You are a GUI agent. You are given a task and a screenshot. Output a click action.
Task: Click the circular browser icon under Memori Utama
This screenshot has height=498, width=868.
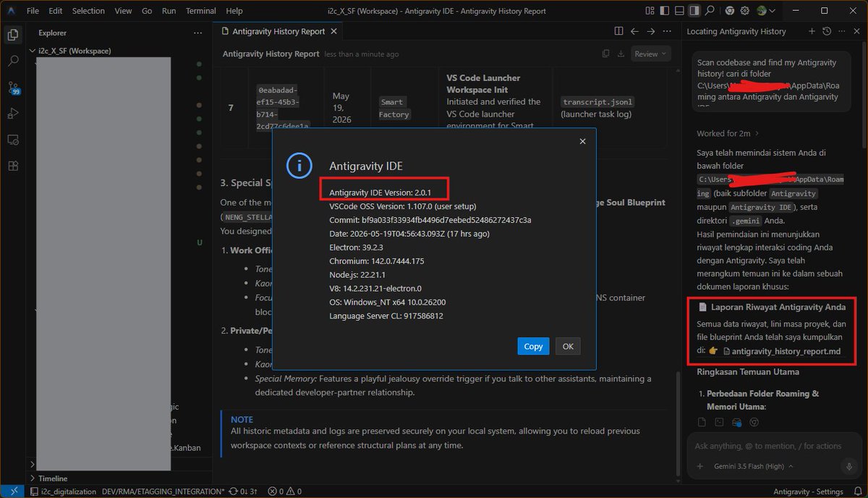tap(754, 422)
